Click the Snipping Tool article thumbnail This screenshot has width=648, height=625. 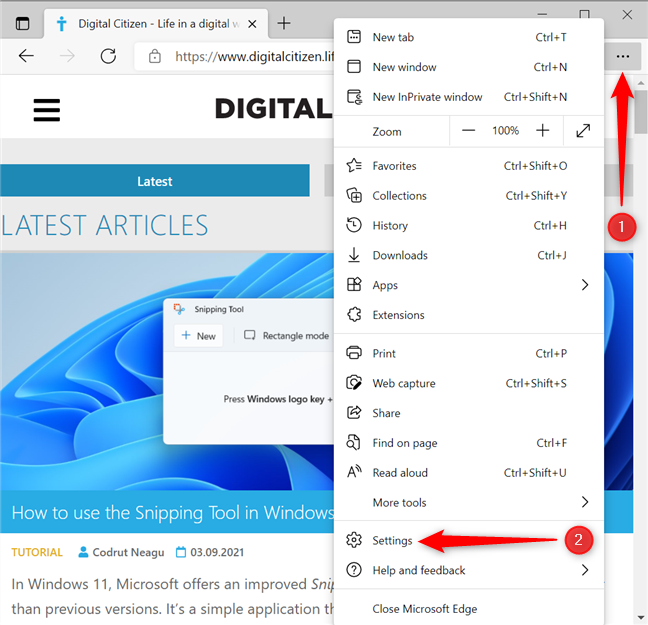pos(167,371)
